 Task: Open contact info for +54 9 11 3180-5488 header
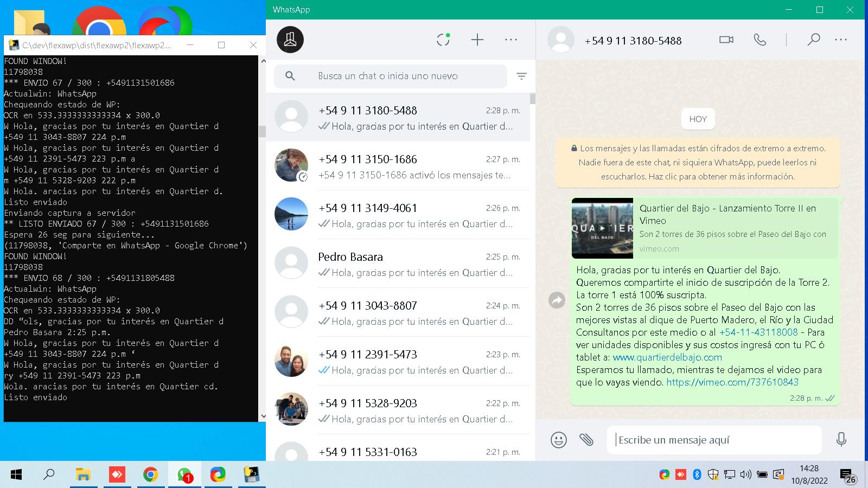click(633, 41)
